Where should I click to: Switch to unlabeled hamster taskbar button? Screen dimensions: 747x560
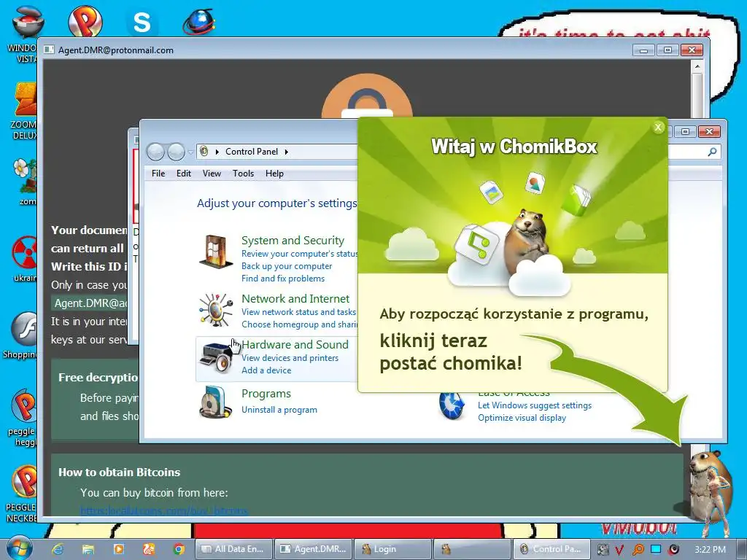click(x=472, y=549)
